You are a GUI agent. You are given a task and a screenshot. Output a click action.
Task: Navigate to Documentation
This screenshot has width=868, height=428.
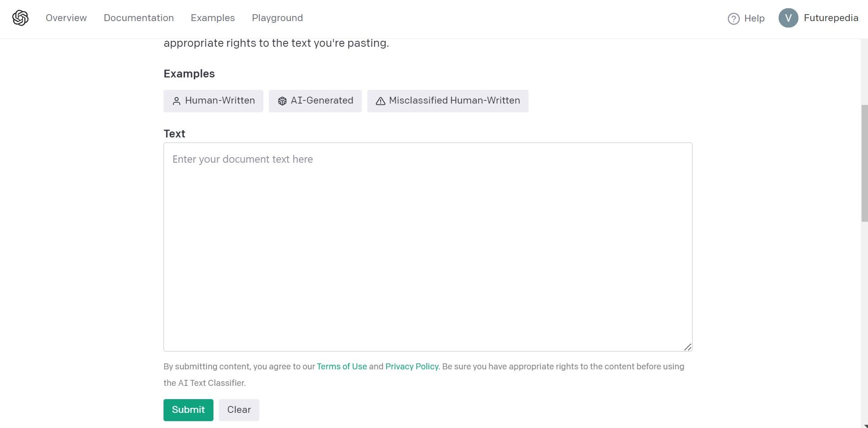pos(139,18)
